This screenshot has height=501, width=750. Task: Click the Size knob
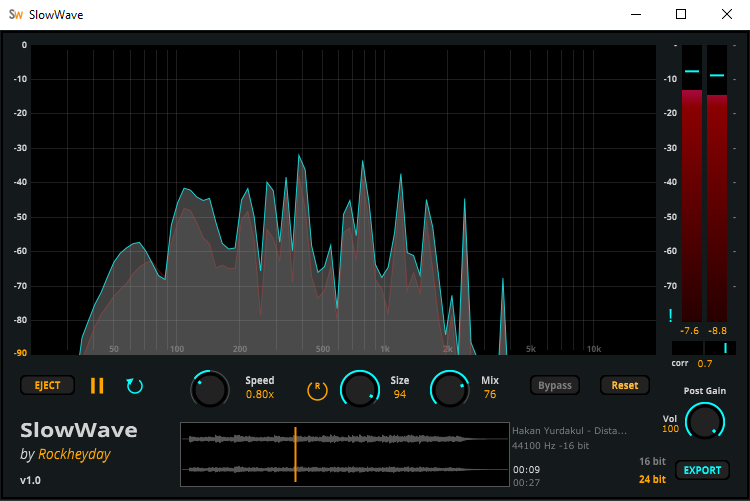click(360, 389)
